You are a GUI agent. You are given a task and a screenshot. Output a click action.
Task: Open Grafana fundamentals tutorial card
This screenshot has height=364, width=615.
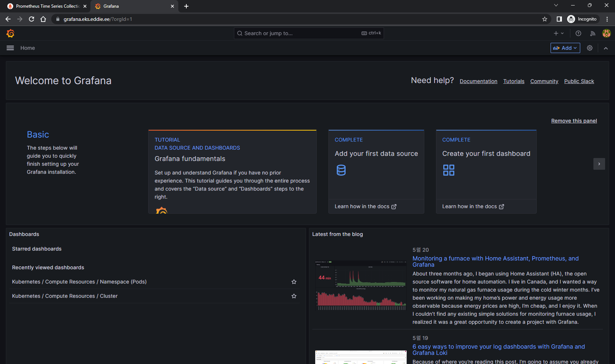pos(232,172)
